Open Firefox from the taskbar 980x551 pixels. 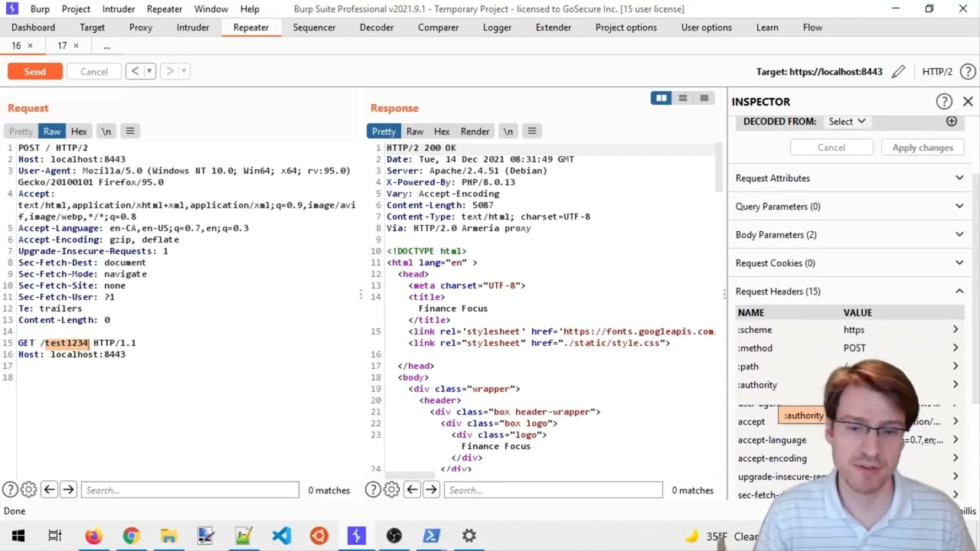pyautogui.click(x=93, y=536)
